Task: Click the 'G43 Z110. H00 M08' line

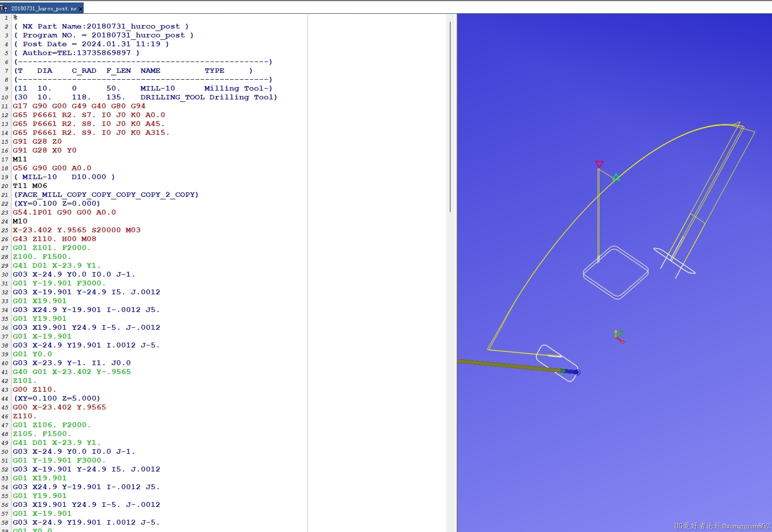Action: point(55,239)
